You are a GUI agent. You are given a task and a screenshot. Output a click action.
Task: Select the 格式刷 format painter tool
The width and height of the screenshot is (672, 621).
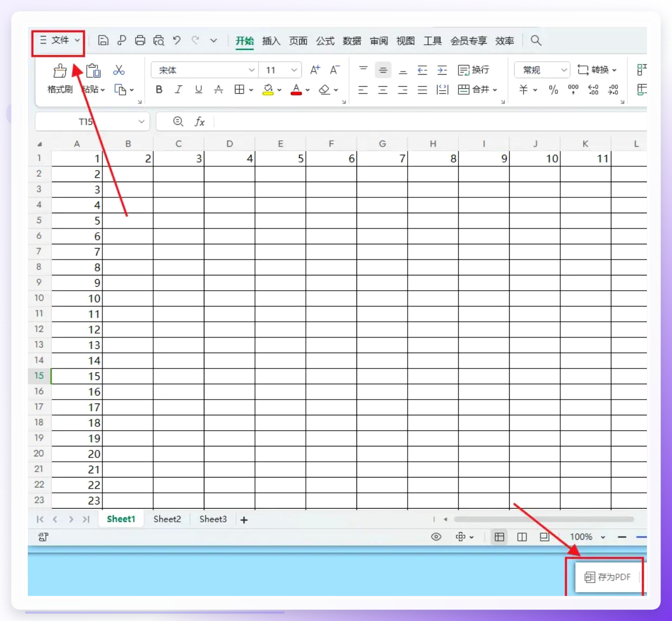[x=60, y=79]
